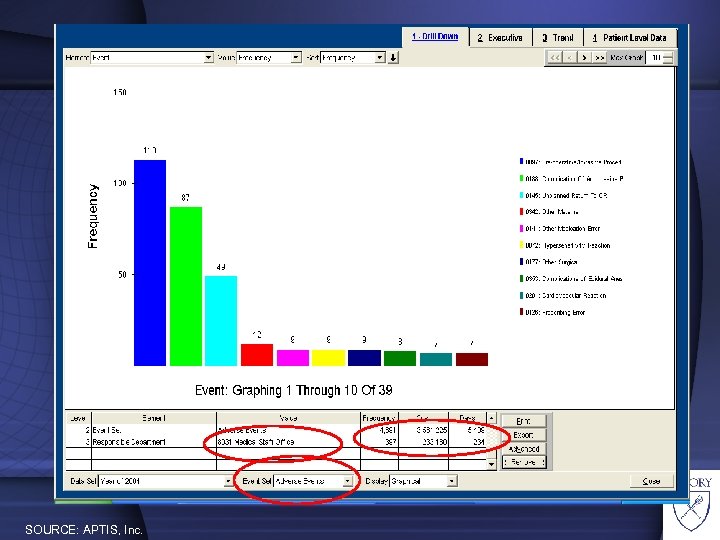Click the yellow bar in chart
Image resolution: width=720 pixels, height=540 pixels.
coord(328,358)
